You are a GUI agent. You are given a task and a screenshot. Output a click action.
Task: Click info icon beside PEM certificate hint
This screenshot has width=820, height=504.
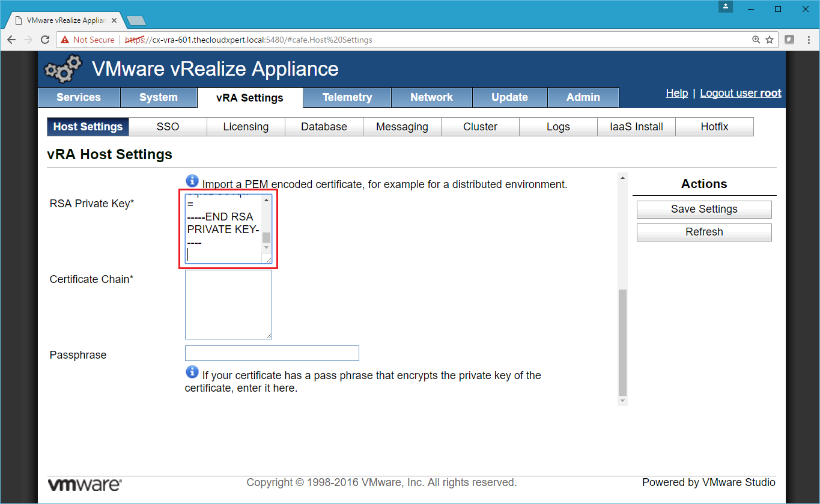192,181
